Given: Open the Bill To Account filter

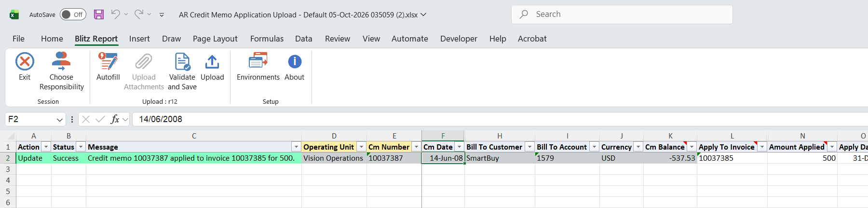Looking at the screenshot, I should 595,147.
